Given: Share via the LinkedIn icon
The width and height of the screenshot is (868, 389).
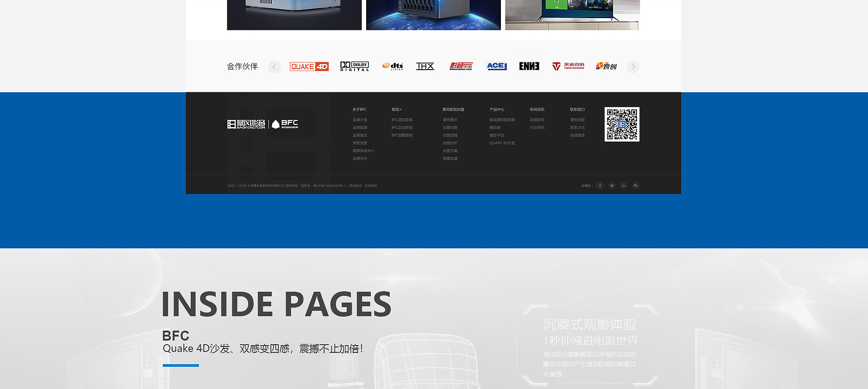Looking at the screenshot, I should coord(623,185).
